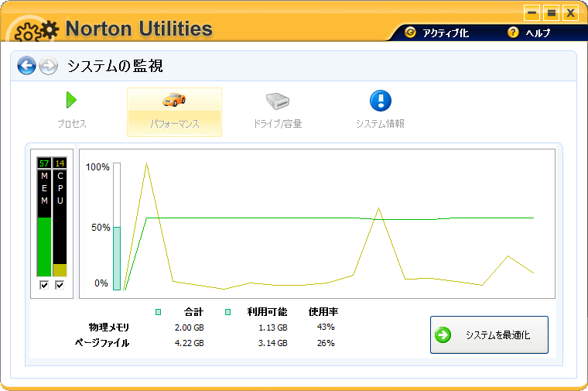Click the MEM value 57 readout
Image resolution: width=588 pixels, height=391 pixels.
(x=44, y=163)
